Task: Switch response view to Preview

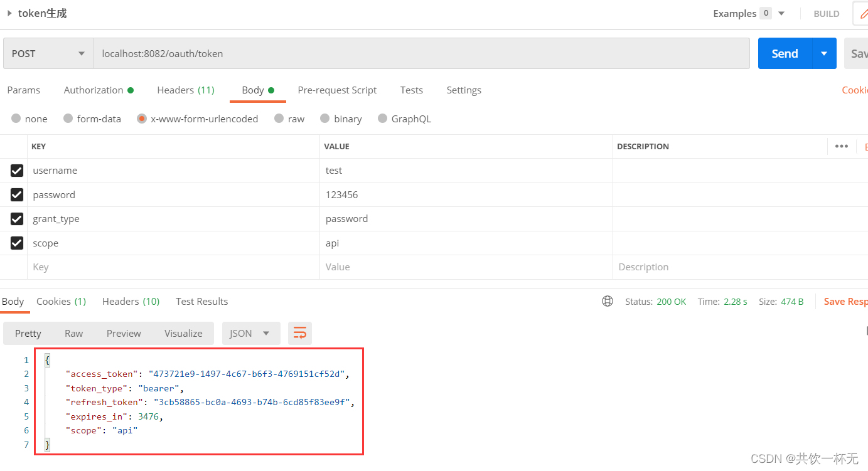Action: (124, 333)
